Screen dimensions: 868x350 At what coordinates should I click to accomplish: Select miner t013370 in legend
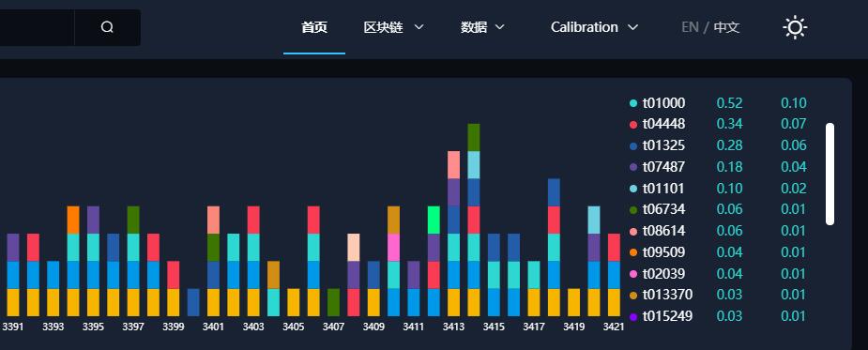coord(667,295)
